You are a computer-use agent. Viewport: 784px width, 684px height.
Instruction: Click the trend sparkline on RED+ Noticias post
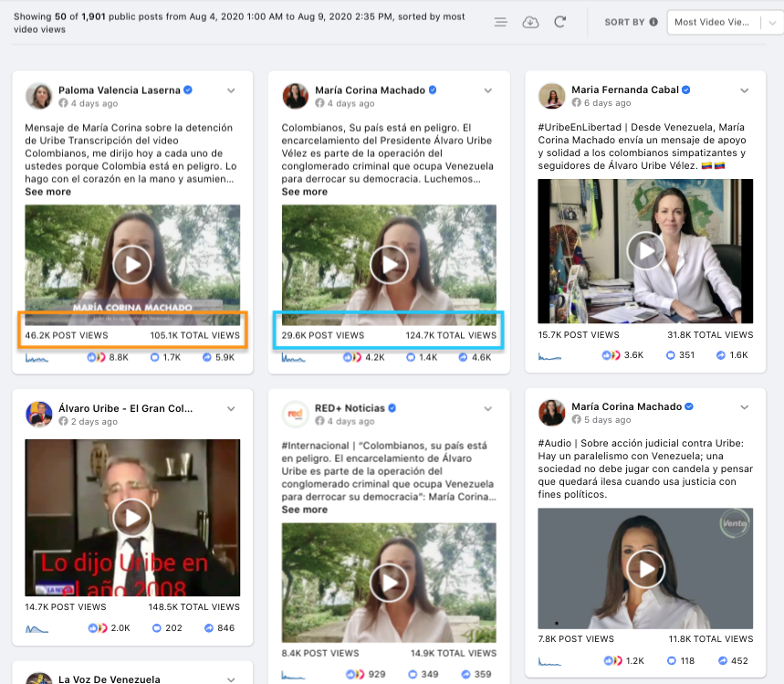pos(293,675)
